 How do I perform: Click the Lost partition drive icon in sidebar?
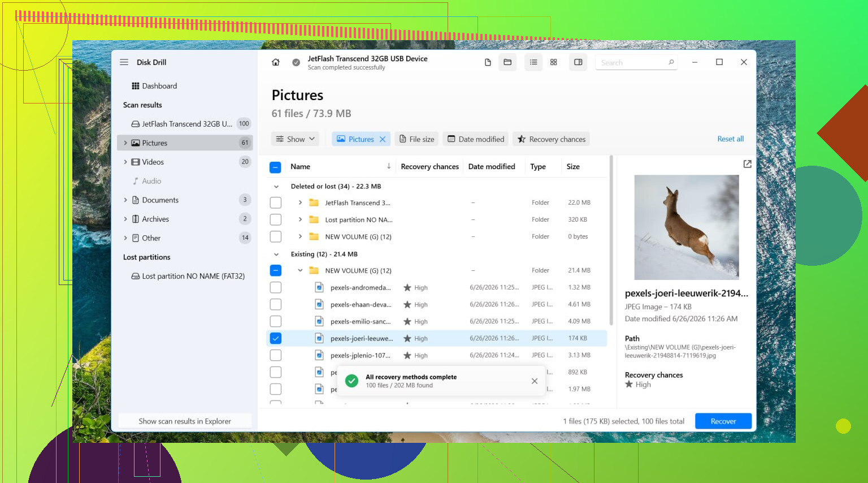tap(136, 276)
